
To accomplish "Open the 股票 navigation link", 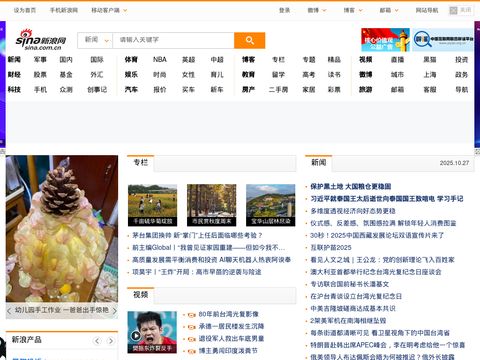I will click(x=40, y=75).
